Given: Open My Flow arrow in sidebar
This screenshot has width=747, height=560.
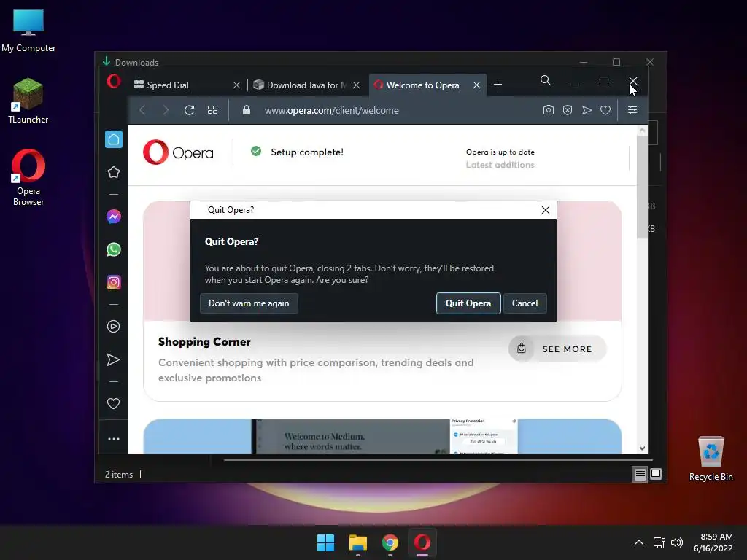Looking at the screenshot, I should pyautogui.click(x=113, y=359).
